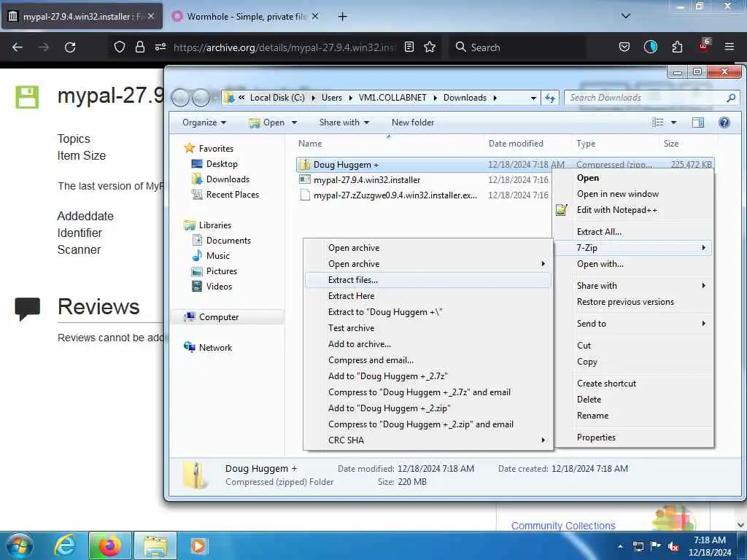Open Music library
747x560 pixels.
click(217, 256)
